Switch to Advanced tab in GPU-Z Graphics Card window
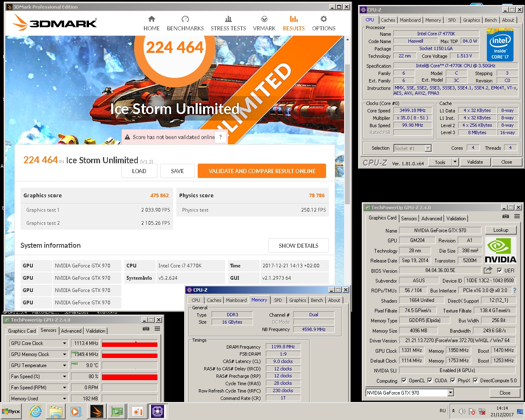The height and width of the screenshot is (420, 525). tap(431, 219)
